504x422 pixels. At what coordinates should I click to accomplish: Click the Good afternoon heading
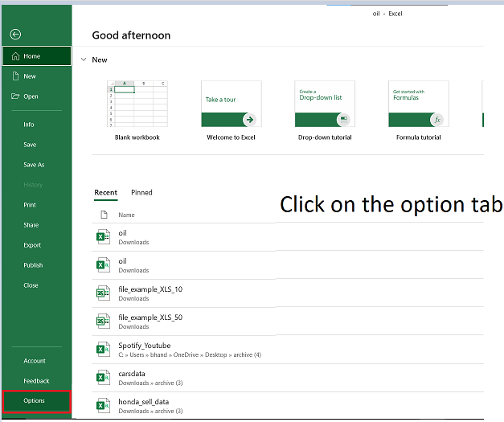click(131, 35)
